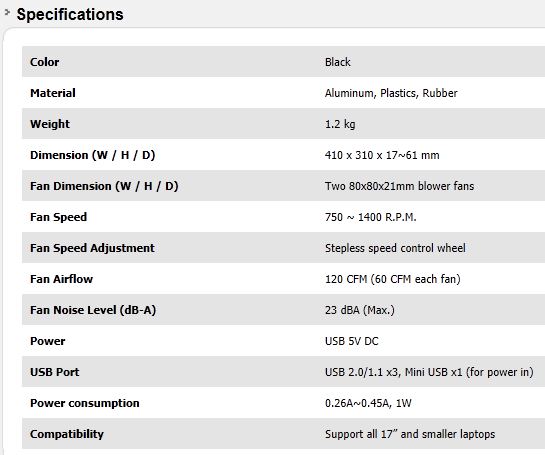Click the Black color value

337,62
